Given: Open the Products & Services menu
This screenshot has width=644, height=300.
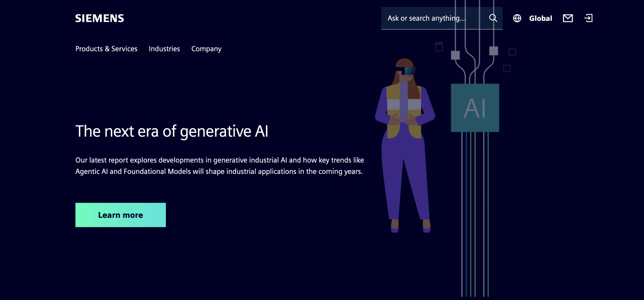Looking at the screenshot, I should [106, 49].
